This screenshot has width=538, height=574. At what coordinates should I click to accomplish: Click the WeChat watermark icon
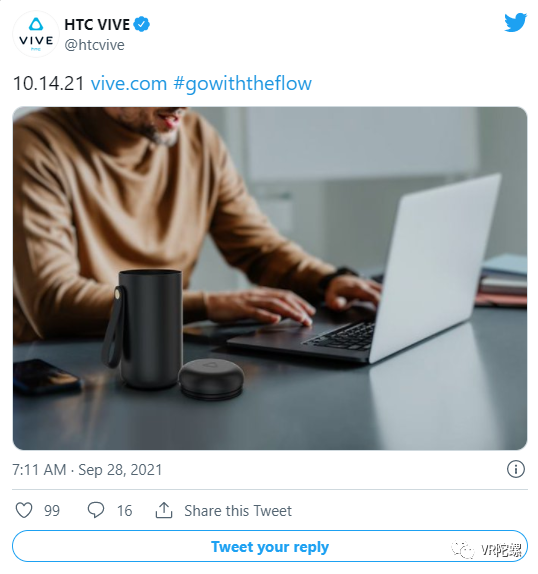462,550
